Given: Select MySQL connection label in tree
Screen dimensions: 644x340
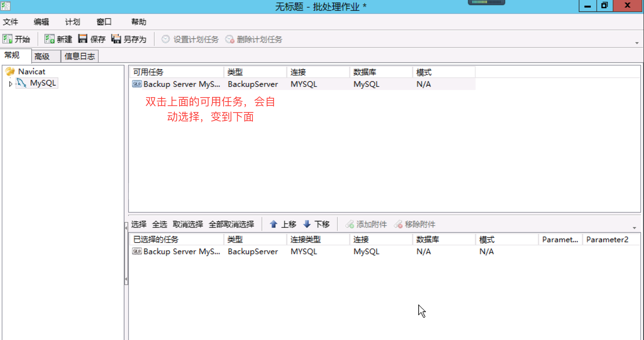Looking at the screenshot, I should click(x=43, y=83).
